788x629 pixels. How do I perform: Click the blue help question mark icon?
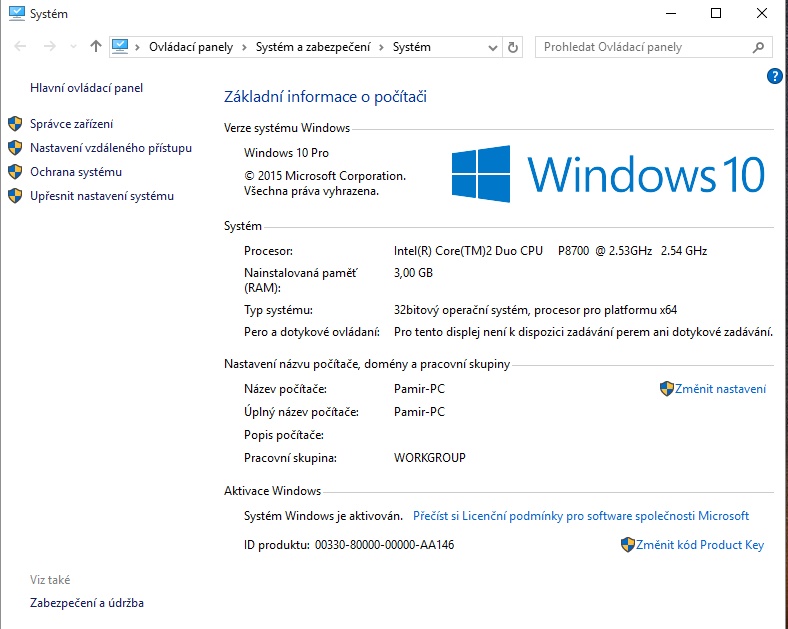pyautogui.click(x=773, y=76)
